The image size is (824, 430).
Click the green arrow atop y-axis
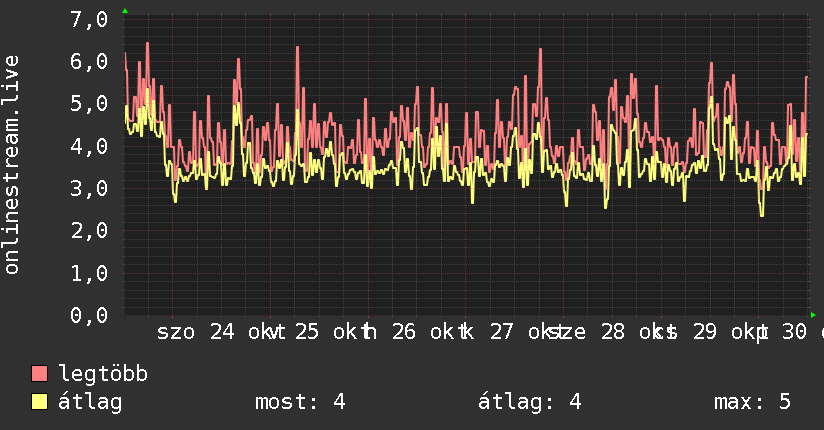[125, 11]
